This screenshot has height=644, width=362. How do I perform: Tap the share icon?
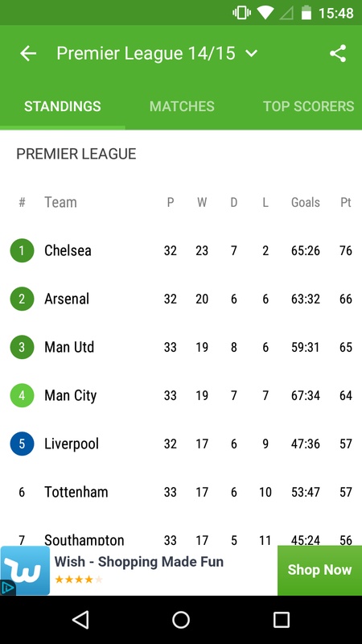tap(338, 53)
